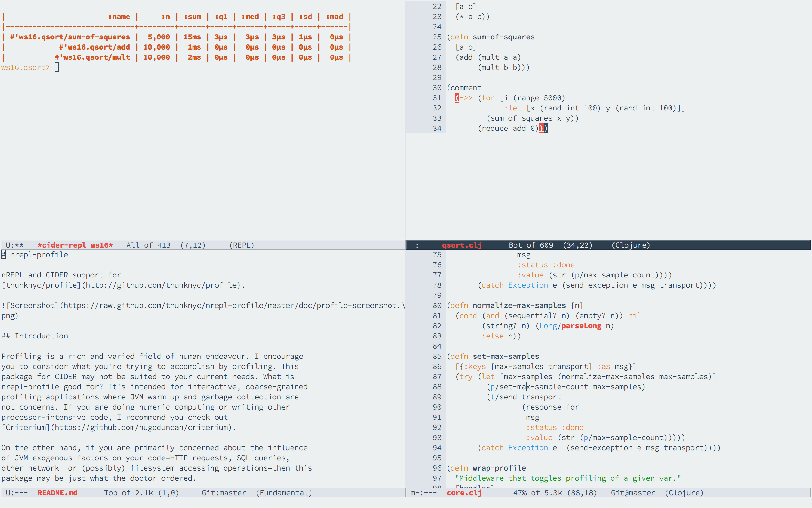Click (response-for on line 90
812x508 pixels.
(x=550, y=407)
